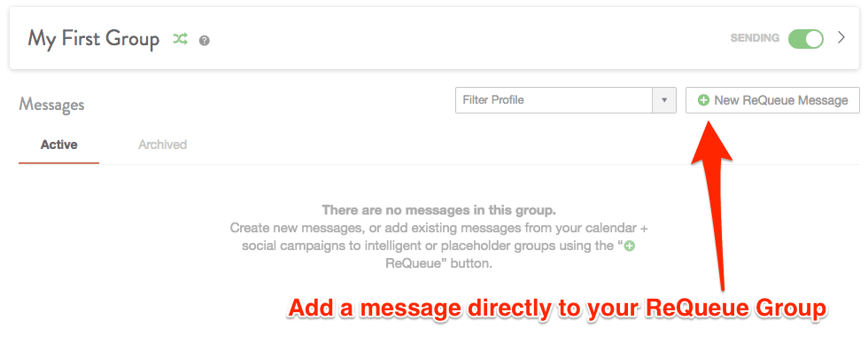Click inside the Filter Profile combo box
868x344 pixels.
[554, 100]
